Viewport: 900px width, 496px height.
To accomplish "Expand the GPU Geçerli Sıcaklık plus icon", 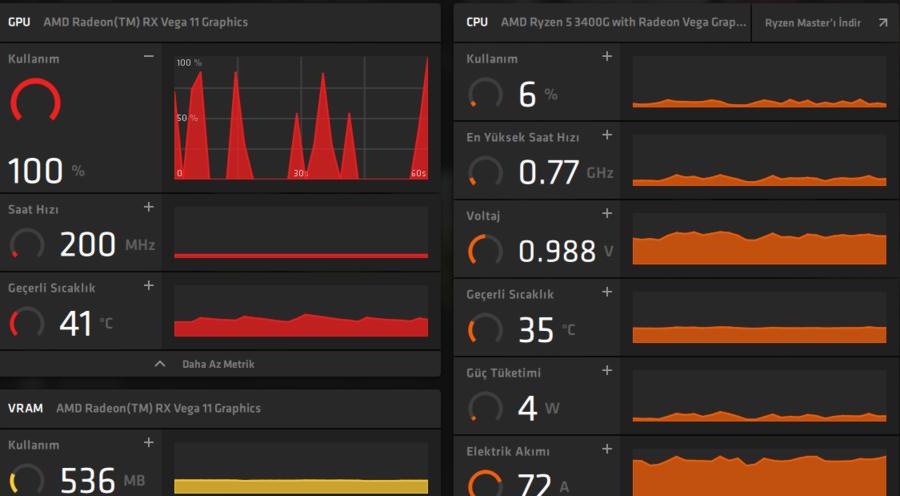I will tap(149, 286).
